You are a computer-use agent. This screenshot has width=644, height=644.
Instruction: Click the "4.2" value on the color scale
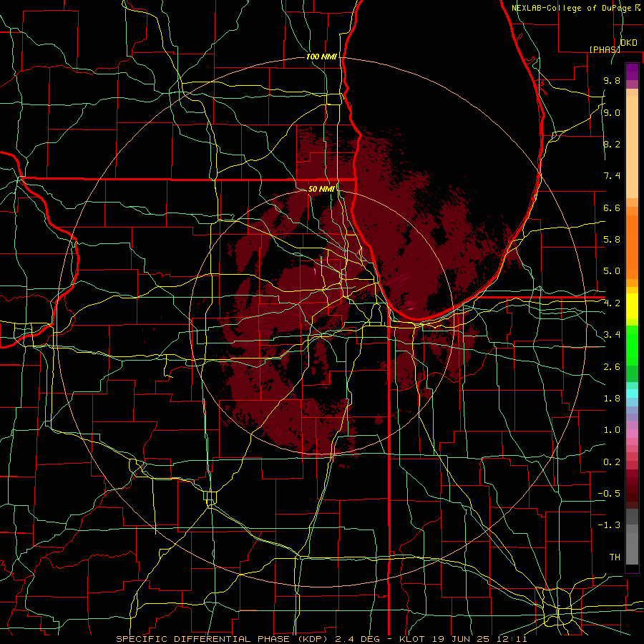tap(612, 303)
